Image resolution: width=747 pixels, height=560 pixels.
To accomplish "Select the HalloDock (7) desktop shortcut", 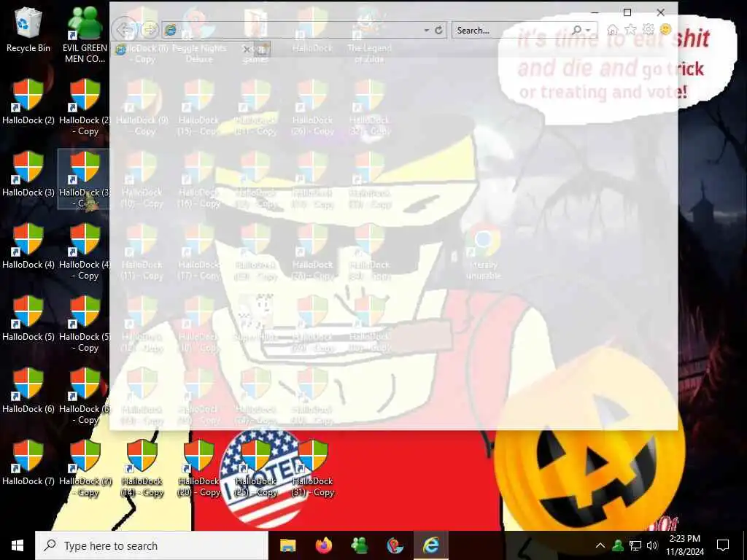I will (x=28, y=463).
